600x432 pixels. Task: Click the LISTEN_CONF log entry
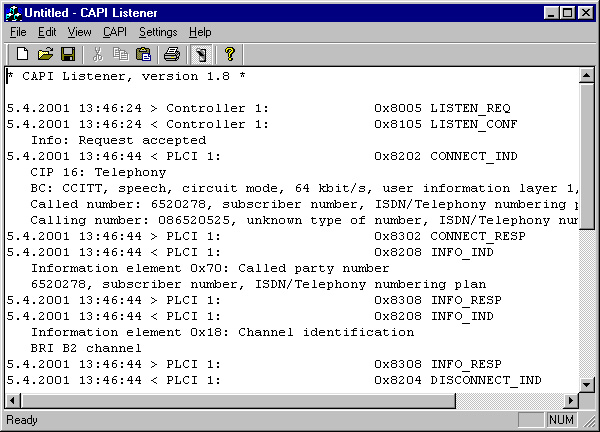pyautogui.click(x=262, y=124)
